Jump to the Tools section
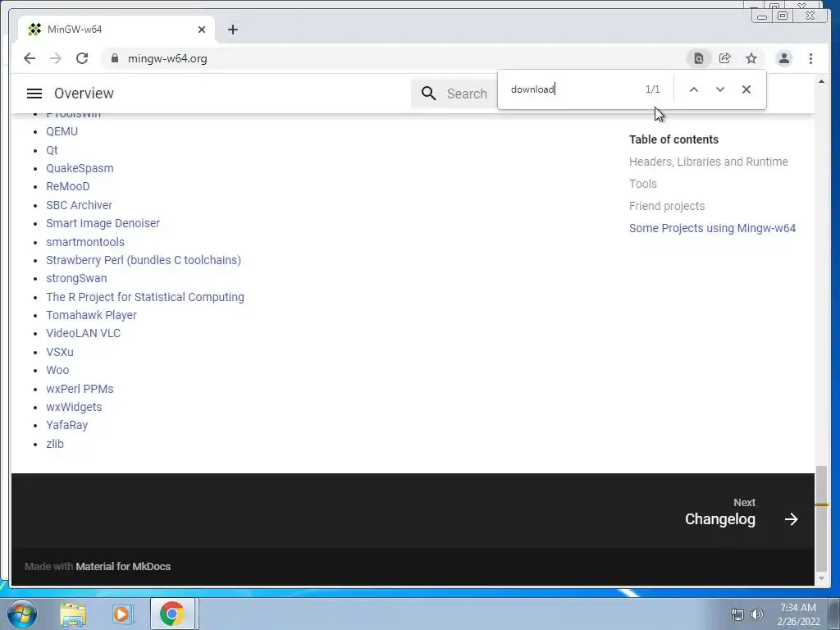Screen dimensions: 840x630 point(643,184)
